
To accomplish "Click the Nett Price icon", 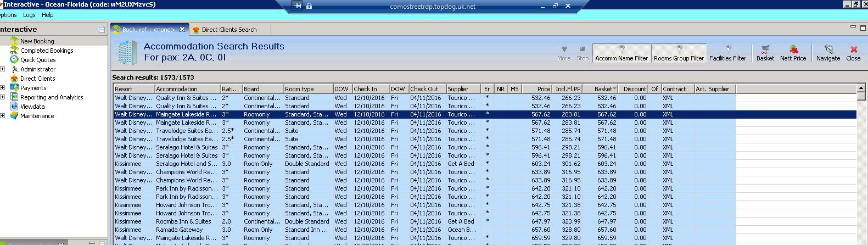I will click(x=793, y=49).
